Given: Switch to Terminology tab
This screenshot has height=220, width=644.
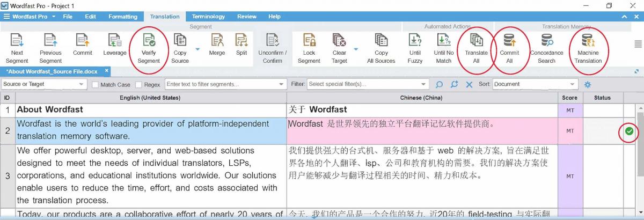Looking at the screenshot, I should coord(208,17).
